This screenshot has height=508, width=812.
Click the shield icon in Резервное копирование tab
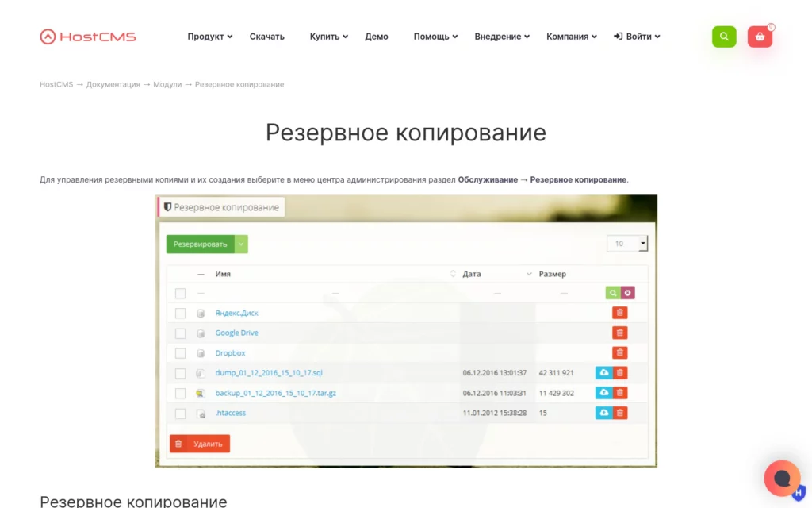point(167,207)
